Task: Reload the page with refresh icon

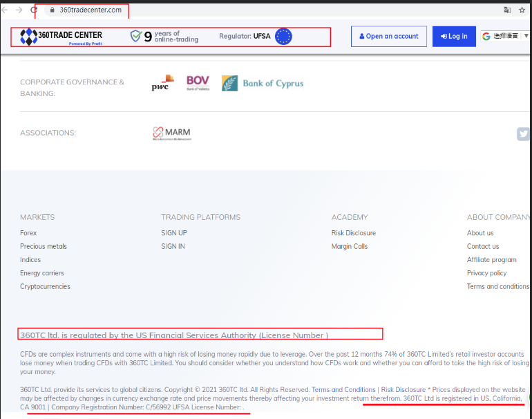Action: 33,10
